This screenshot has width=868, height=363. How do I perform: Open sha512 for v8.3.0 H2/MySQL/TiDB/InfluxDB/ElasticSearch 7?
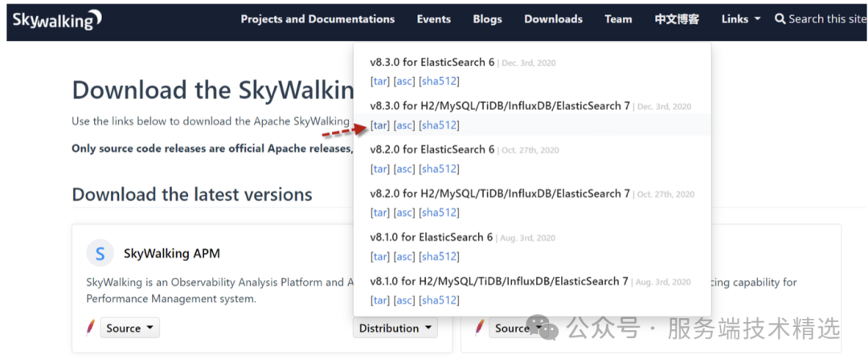point(439,125)
